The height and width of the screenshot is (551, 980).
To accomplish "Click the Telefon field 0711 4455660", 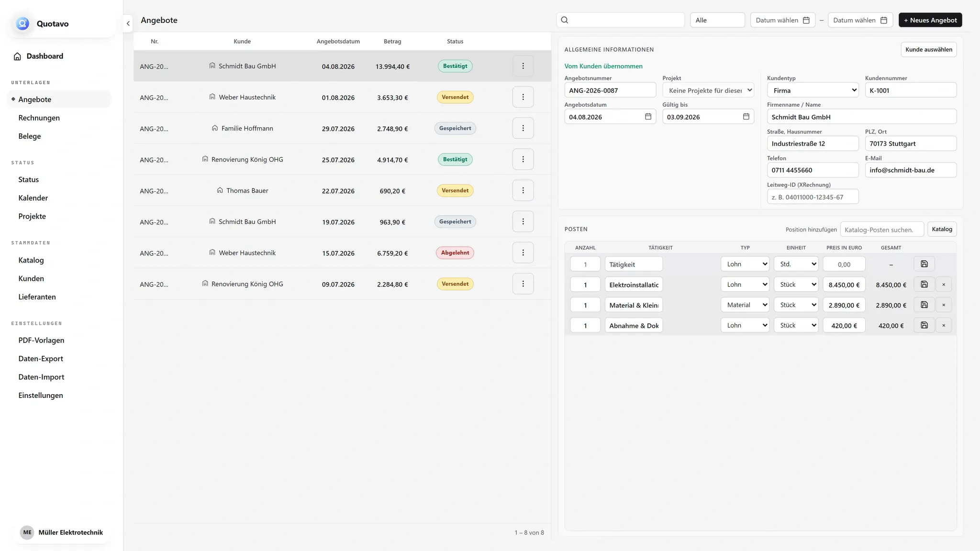I will pos(813,170).
